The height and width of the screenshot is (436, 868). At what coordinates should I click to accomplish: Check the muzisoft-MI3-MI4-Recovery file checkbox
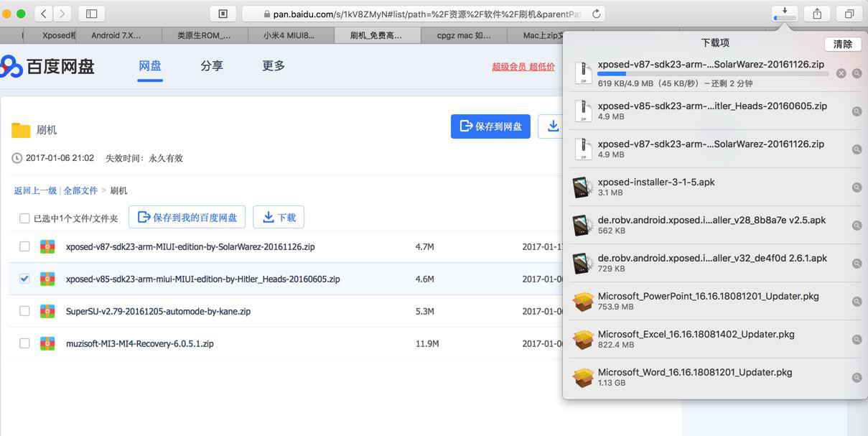(x=24, y=343)
